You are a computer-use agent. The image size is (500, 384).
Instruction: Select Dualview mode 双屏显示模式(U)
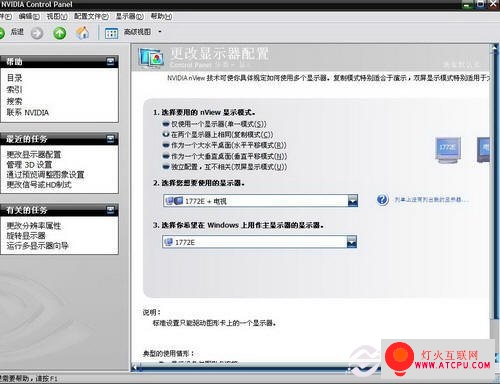(166, 166)
